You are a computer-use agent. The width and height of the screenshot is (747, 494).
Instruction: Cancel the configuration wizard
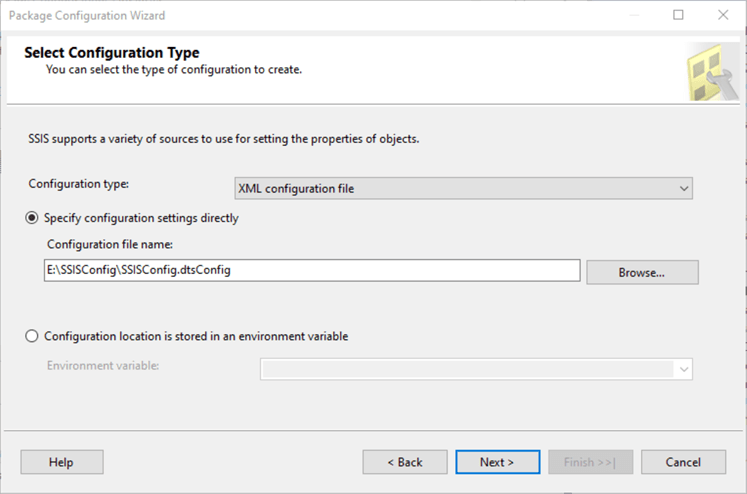click(x=684, y=462)
